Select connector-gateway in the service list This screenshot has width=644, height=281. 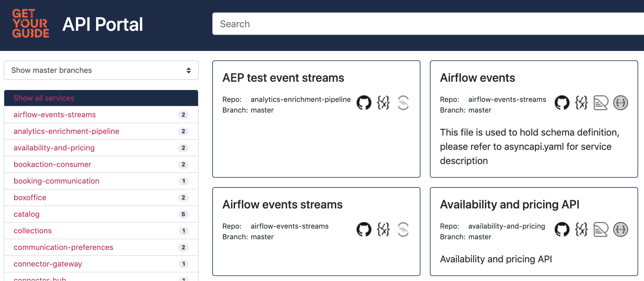(x=101, y=264)
